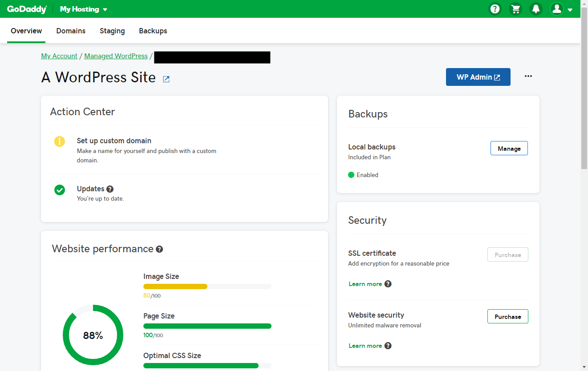Viewport: 588px width, 371px height.
Task: Open the site preview external link icon
Action: coord(166,79)
